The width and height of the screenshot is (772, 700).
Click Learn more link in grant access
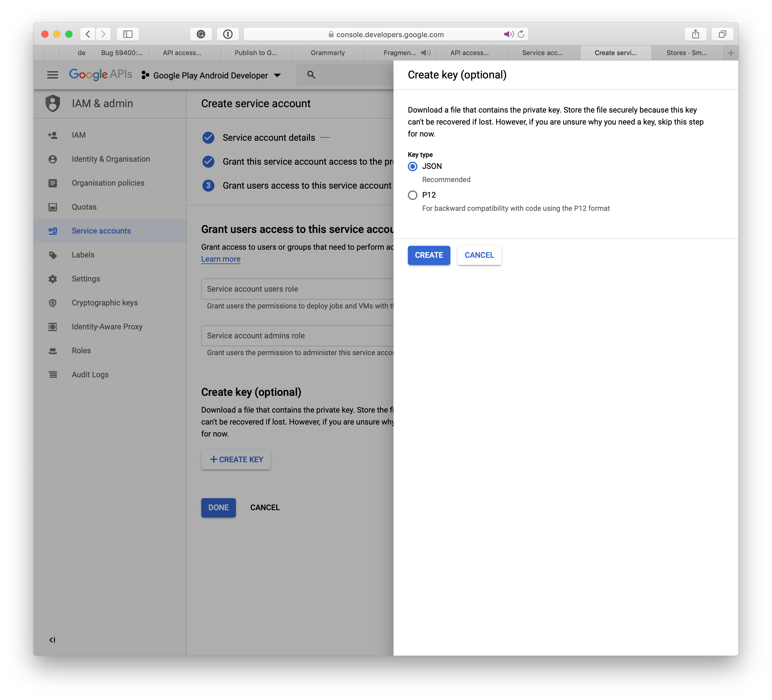coord(221,260)
